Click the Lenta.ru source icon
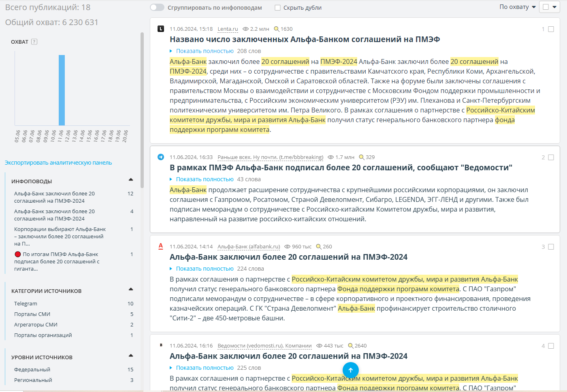 click(161, 29)
